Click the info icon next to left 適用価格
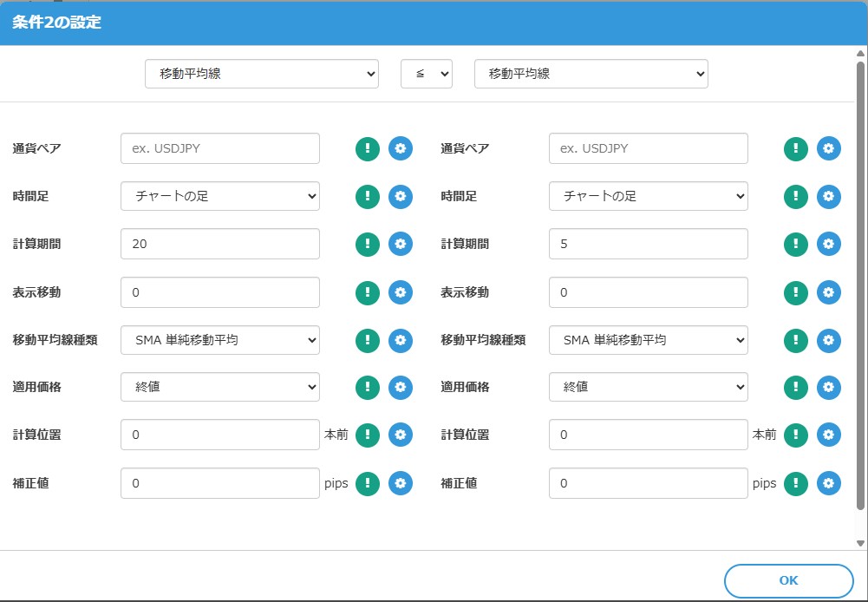The height and width of the screenshot is (602, 868). pos(366,387)
